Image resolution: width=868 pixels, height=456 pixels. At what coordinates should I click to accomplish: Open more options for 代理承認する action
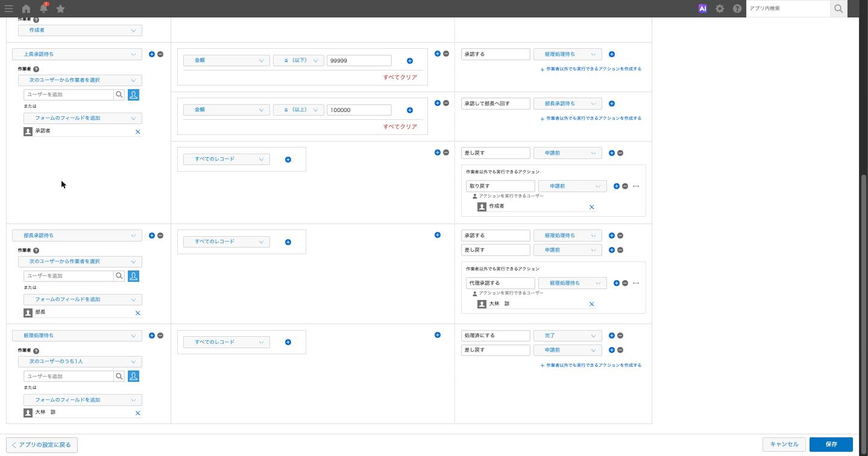click(x=636, y=283)
